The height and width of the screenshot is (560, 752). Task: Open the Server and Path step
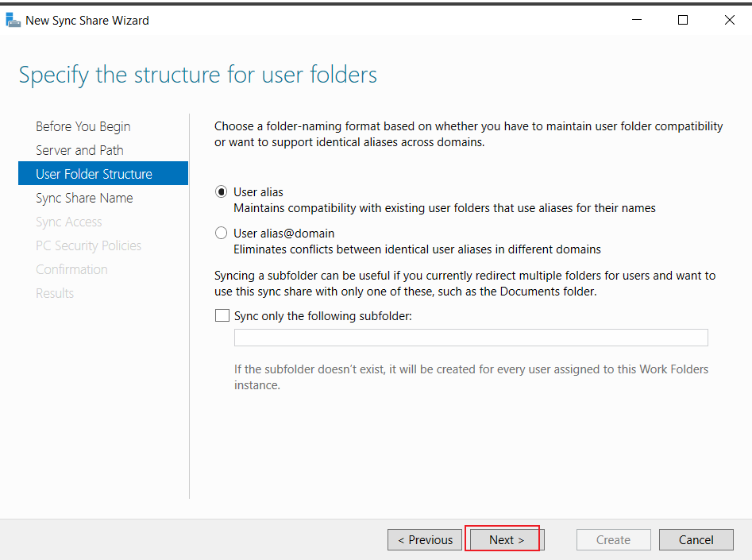click(79, 150)
